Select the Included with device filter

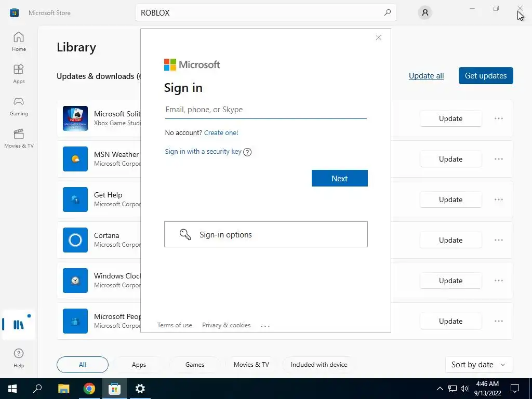319,365
